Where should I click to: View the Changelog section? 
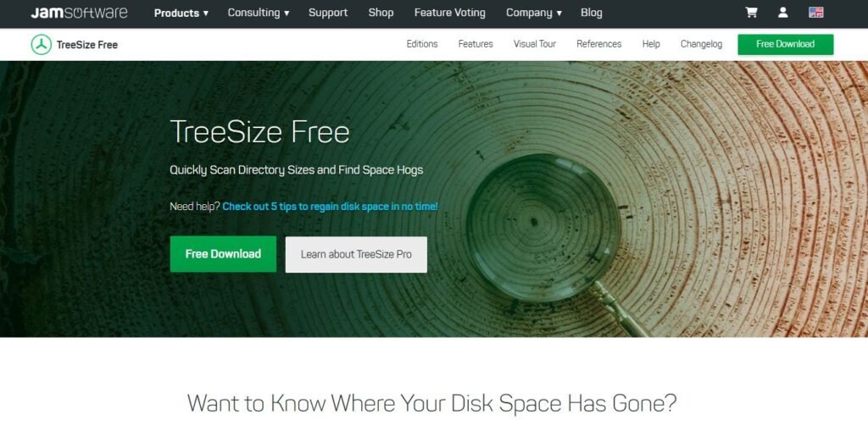tap(701, 44)
